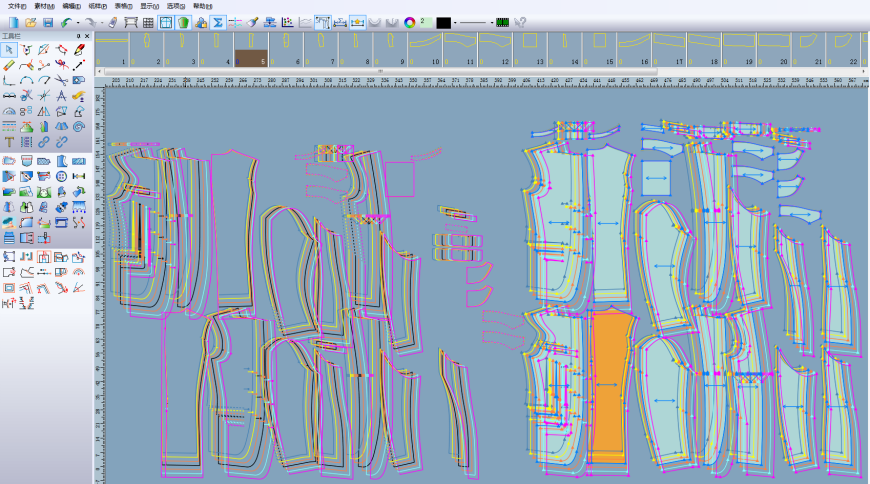
Task: Click the help question mark icon
Action: pos(520,22)
